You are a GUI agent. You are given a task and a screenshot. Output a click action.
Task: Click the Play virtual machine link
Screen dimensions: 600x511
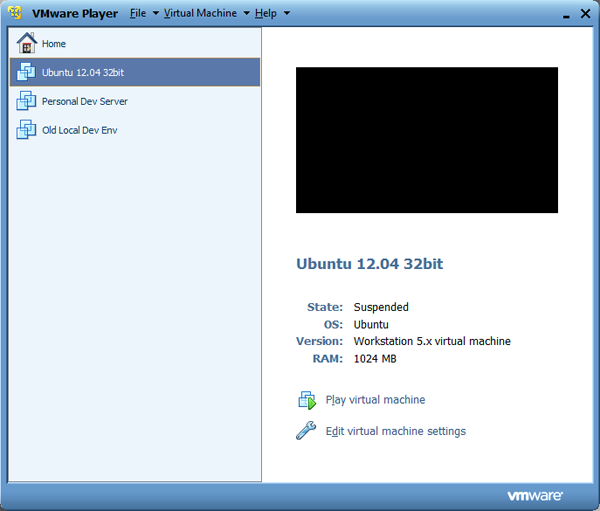click(x=375, y=400)
